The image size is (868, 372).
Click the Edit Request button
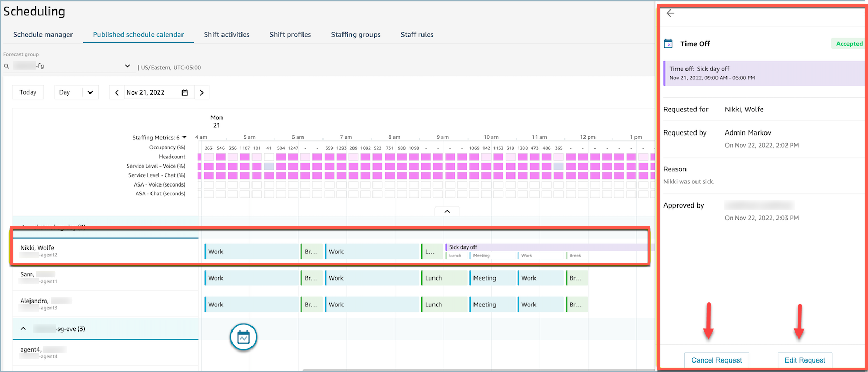tap(804, 360)
